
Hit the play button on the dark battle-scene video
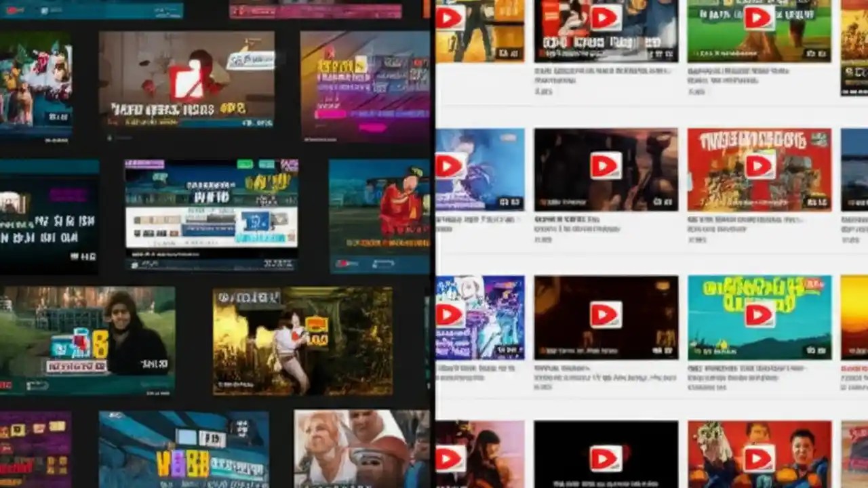coord(606,166)
